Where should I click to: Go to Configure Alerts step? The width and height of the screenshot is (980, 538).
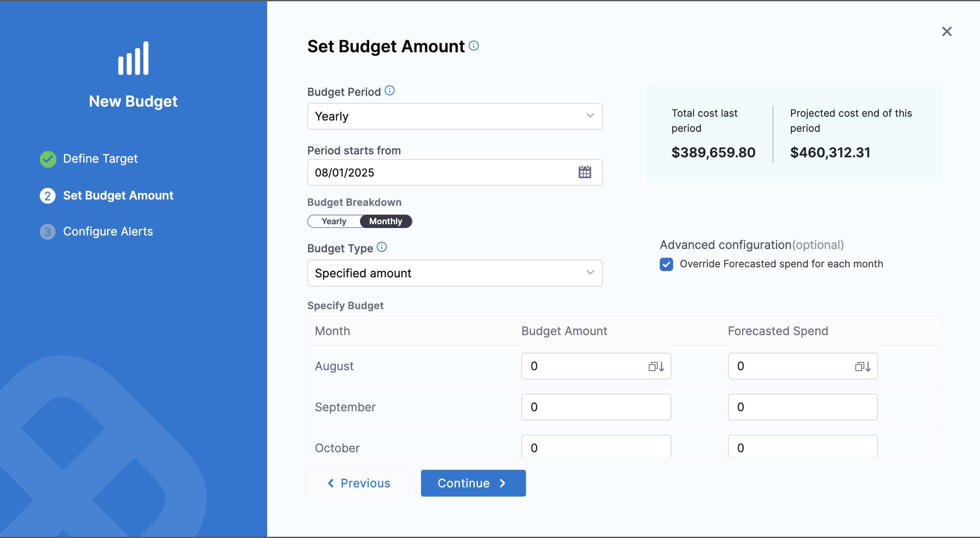click(x=107, y=231)
